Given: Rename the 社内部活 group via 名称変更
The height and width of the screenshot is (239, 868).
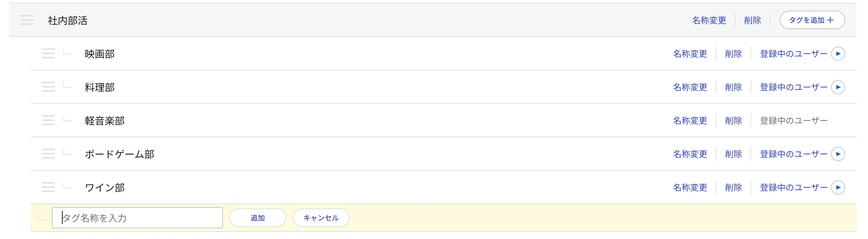Looking at the screenshot, I should pyautogui.click(x=709, y=20).
